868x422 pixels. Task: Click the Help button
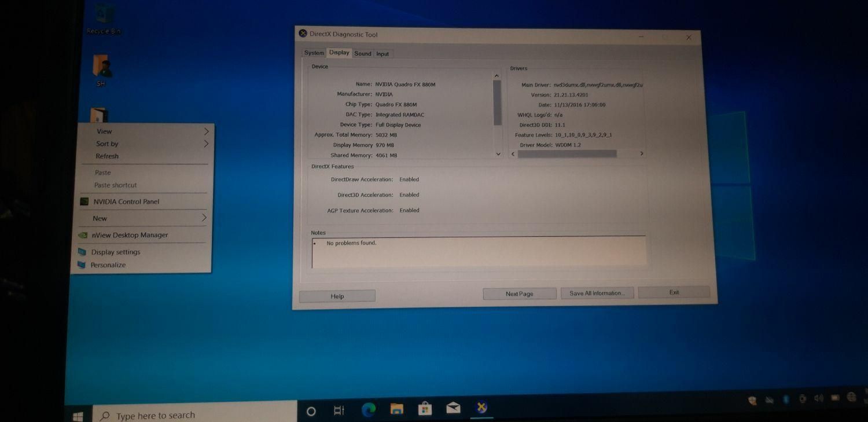(337, 296)
